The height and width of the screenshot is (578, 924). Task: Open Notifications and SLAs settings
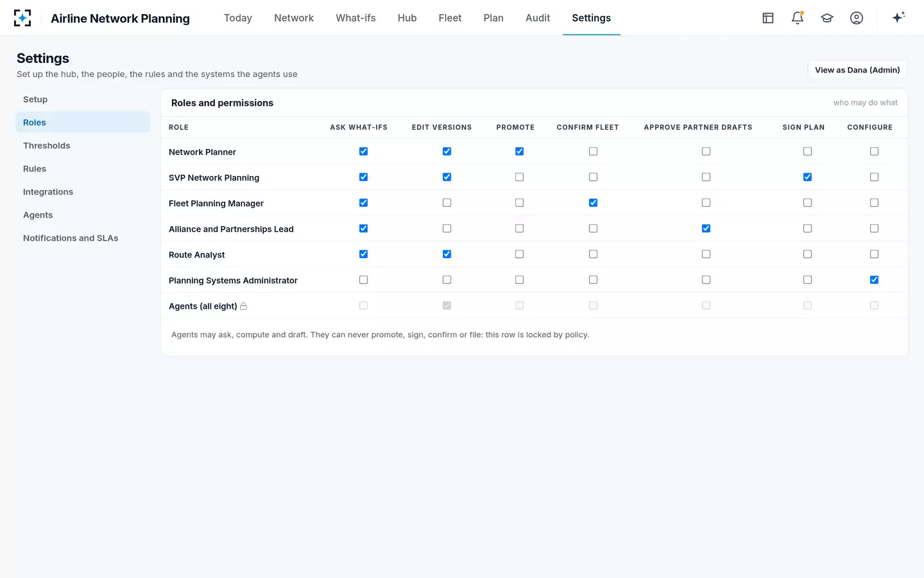(x=83, y=238)
